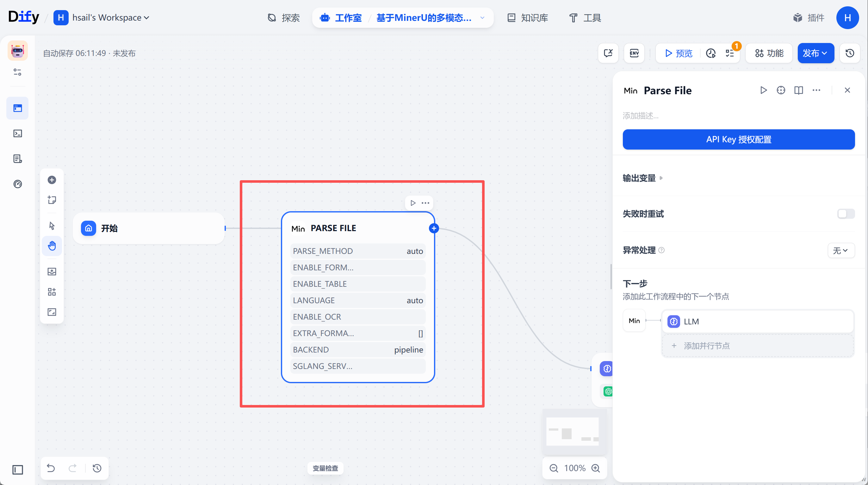
Task: Click the plus handle on PARSE FILE node
Action: click(x=434, y=228)
